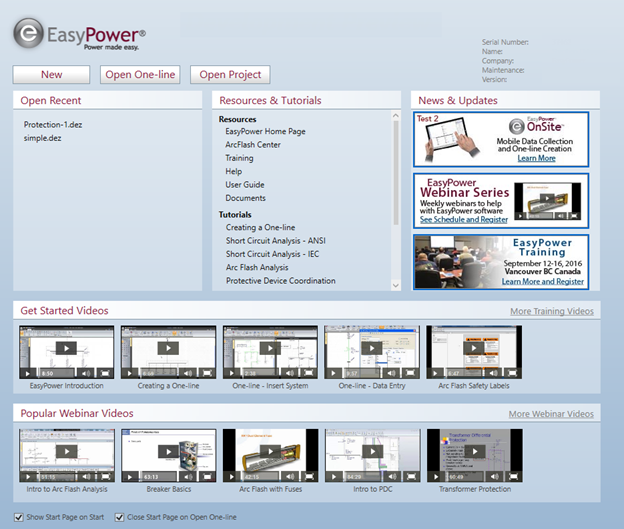624x529 pixels.
Task: Open the User Guide resource
Action: point(245,185)
